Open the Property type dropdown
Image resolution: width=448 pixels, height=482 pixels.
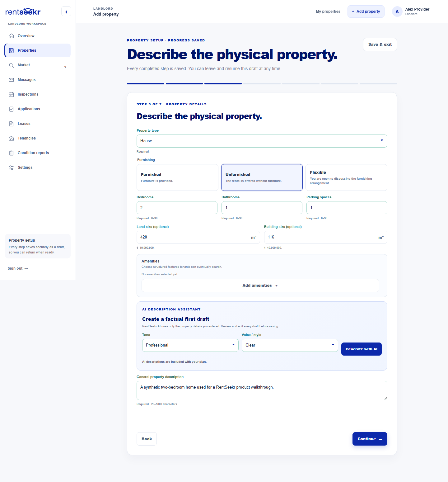pos(262,141)
